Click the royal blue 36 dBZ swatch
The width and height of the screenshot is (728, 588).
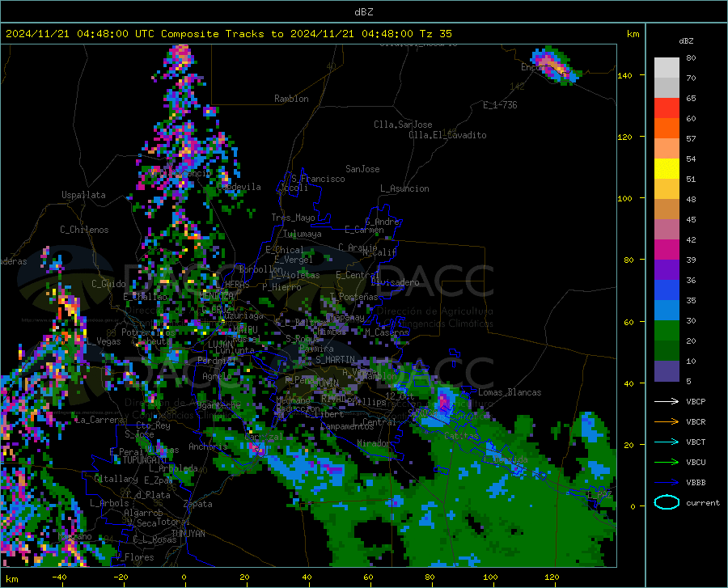(x=667, y=290)
